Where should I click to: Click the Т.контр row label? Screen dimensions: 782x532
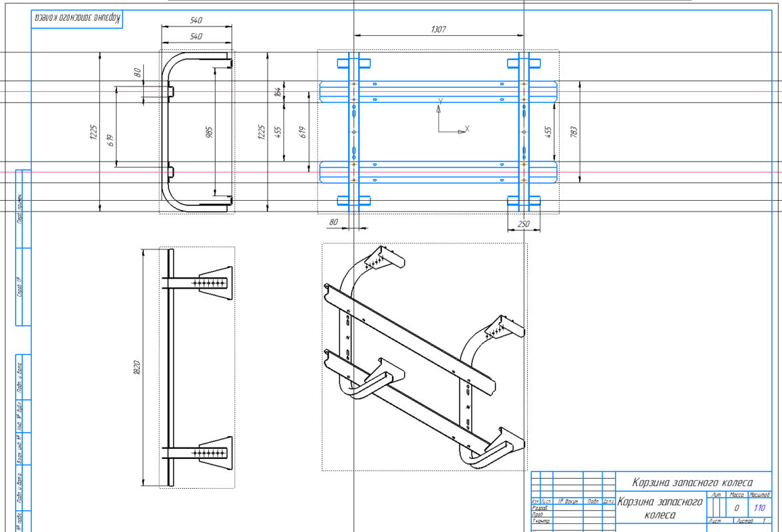tap(540, 521)
